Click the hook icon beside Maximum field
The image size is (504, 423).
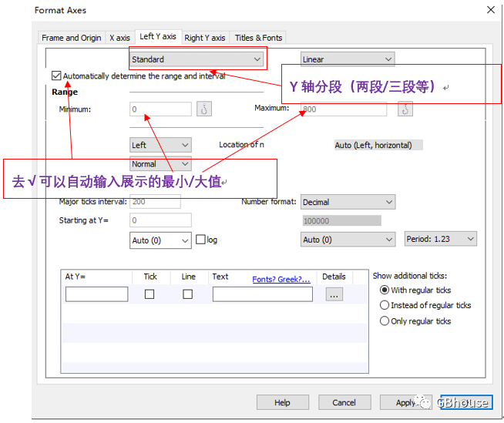405,109
